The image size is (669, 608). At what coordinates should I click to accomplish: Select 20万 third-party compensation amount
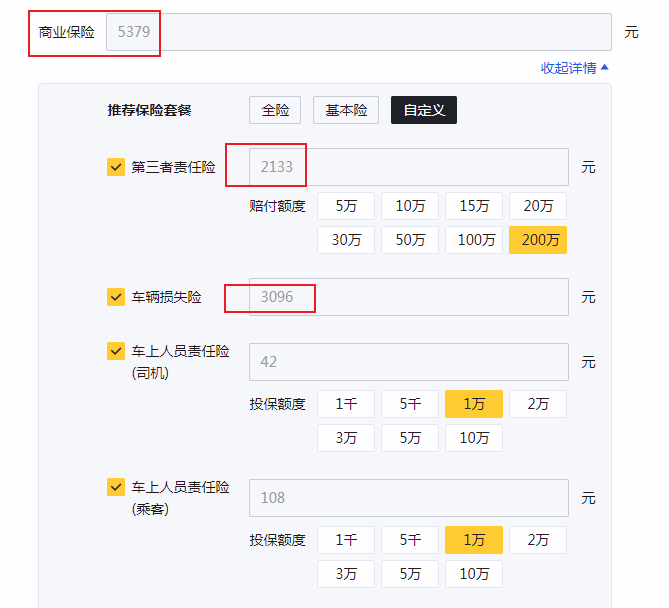click(538, 206)
